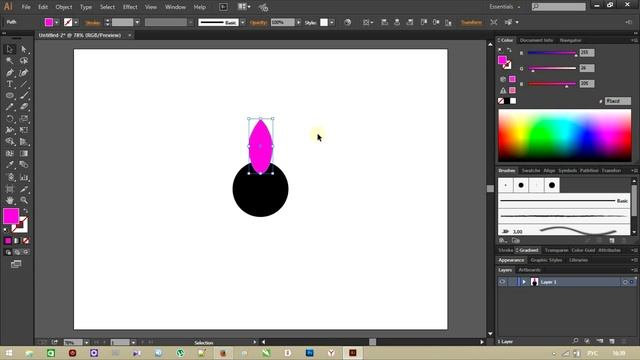640x360 pixels.
Task: Click the hex color value field
Action: point(618,101)
